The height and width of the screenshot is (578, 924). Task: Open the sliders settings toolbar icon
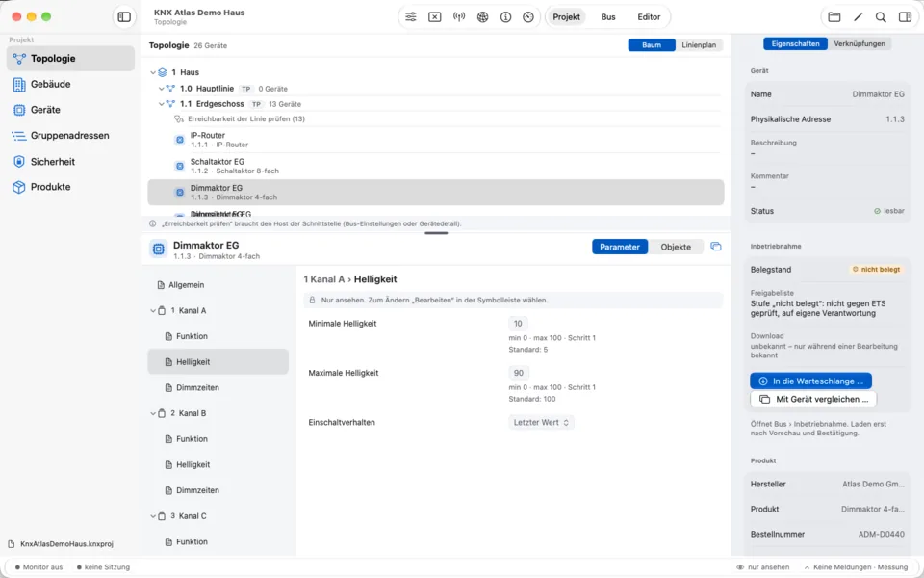(411, 17)
